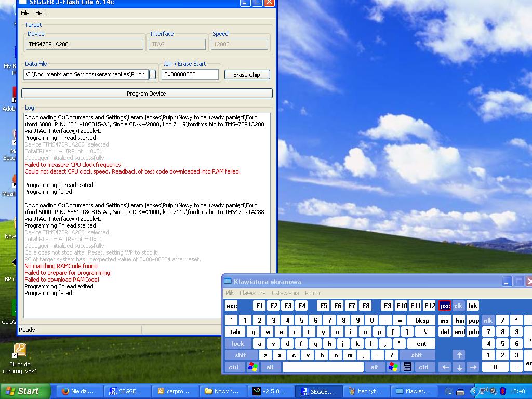Click the down arrow key on the on-screen keyboard
Viewport: 532px width, 399px height.
pos(459,367)
